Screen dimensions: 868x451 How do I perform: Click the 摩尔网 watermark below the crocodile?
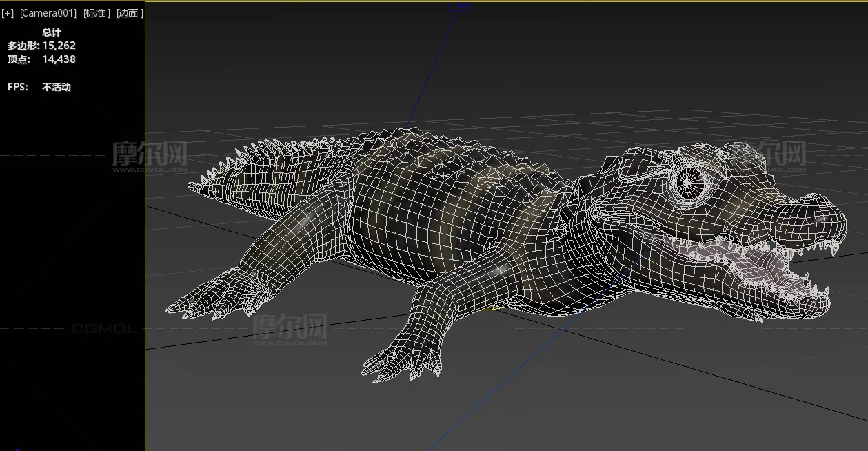point(289,329)
